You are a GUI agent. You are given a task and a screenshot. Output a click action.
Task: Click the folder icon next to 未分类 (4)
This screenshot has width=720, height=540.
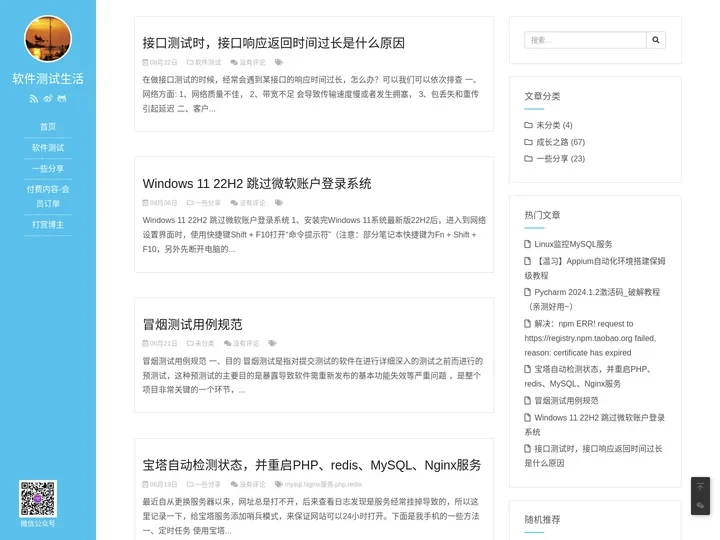pyautogui.click(x=529, y=125)
